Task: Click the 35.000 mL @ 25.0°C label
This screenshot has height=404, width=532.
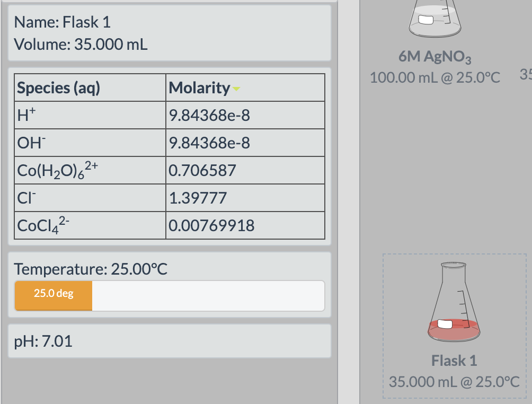Action: tap(454, 381)
